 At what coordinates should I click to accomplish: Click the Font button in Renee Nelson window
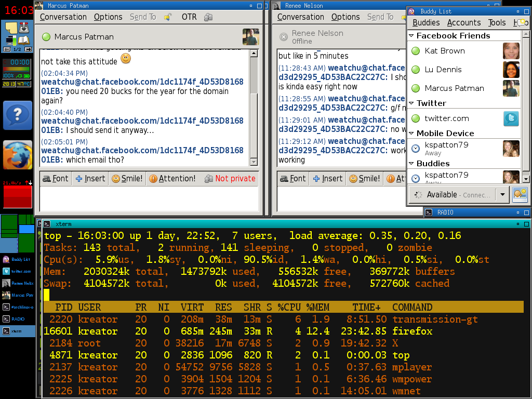click(293, 179)
